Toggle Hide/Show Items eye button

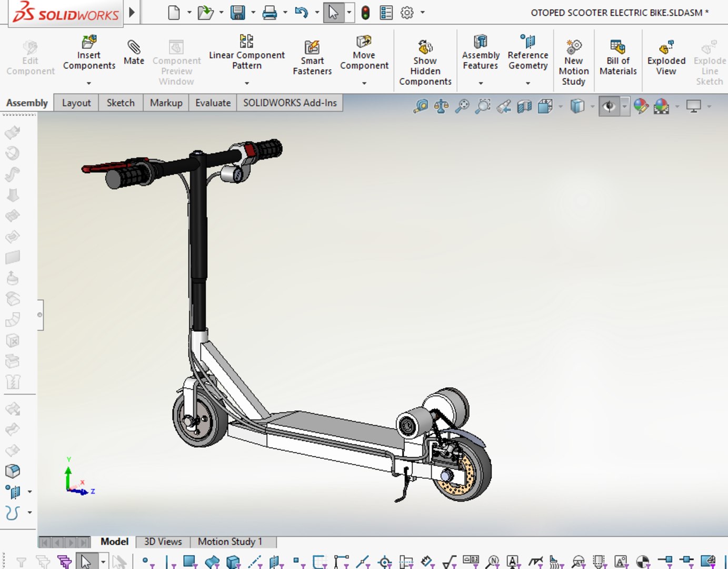(x=609, y=106)
